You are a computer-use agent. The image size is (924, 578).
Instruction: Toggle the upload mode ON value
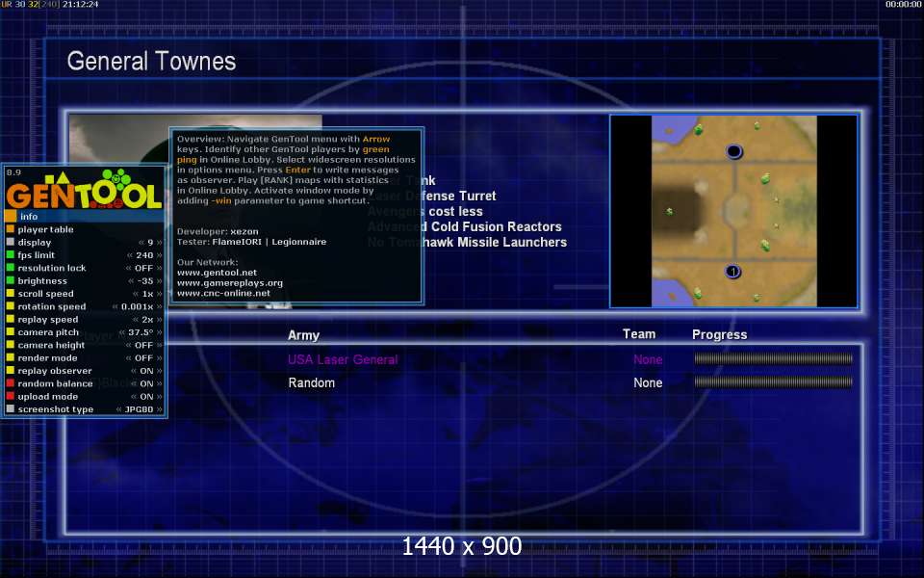(x=146, y=397)
